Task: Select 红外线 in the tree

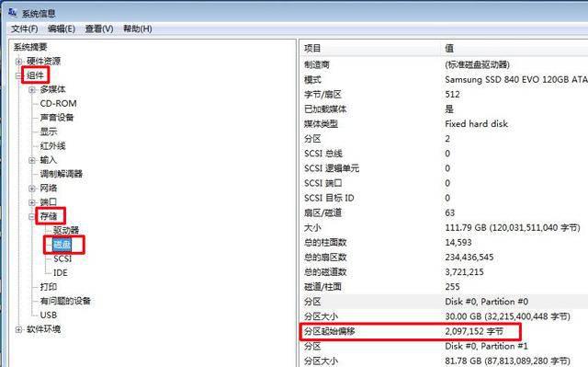Action: coord(53,146)
